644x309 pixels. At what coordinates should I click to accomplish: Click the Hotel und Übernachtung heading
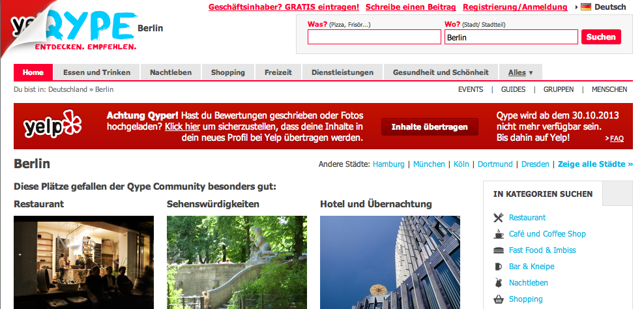(376, 204)
